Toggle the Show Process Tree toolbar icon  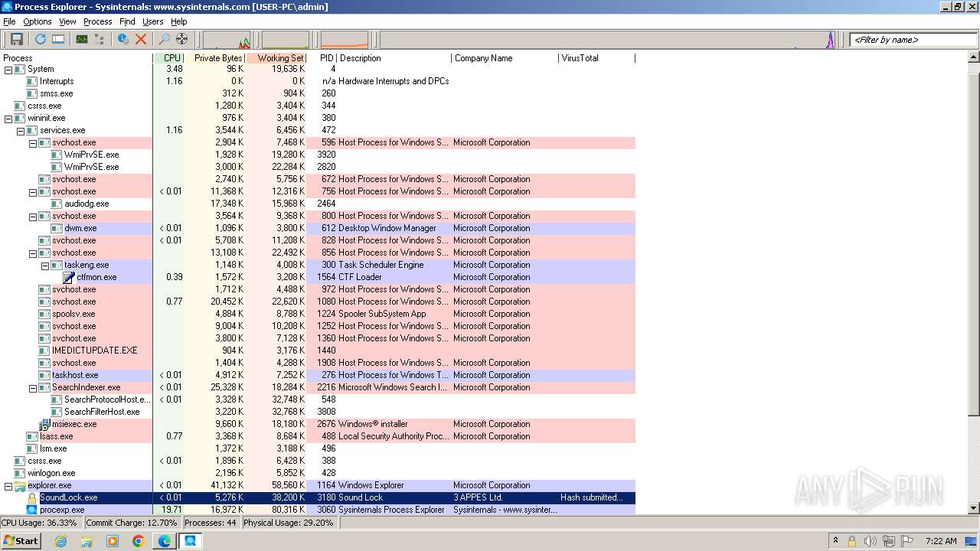tap(99, 39)
